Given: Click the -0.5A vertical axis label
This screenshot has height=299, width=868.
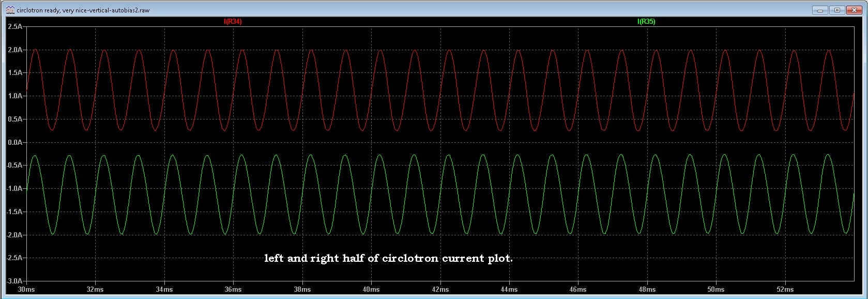Looking at the screenshot, I should pos(14,166).
